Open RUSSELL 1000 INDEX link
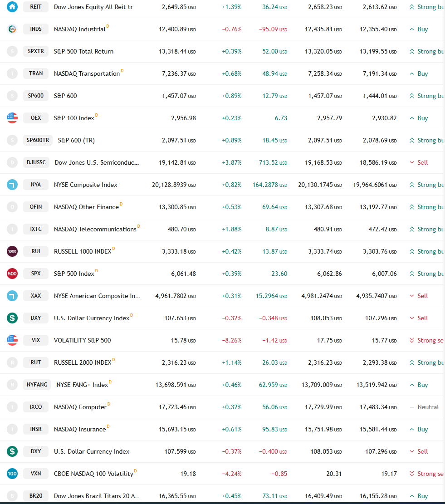Screen dimensions: 445x504 [83, 251]
